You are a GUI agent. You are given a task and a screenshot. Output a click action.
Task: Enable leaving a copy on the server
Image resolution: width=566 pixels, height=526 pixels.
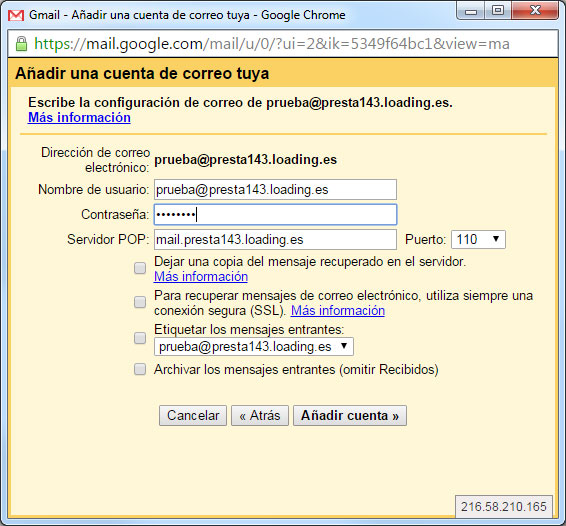(x=140, y=268)
